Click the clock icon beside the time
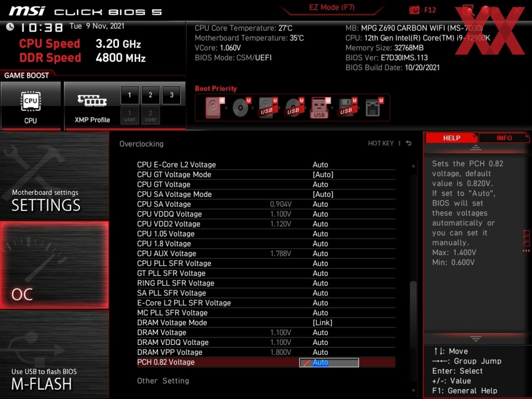Screen dimensions: 532x399 (10, 27)
